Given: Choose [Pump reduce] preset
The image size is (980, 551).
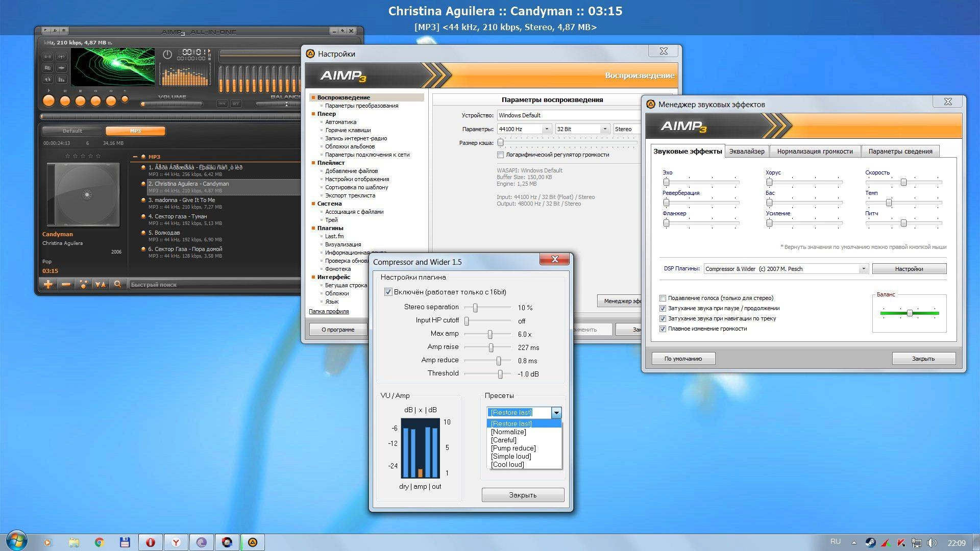Looking at the screenshot, I should [x=524, y=448].
